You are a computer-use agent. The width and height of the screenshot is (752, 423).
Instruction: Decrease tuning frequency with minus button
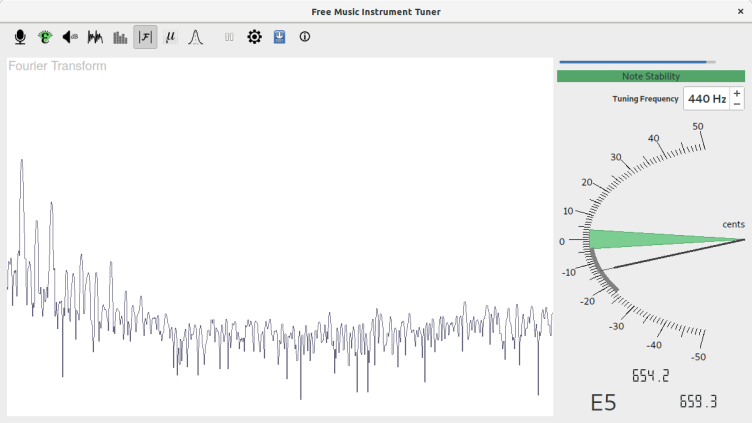pos(737,104)
